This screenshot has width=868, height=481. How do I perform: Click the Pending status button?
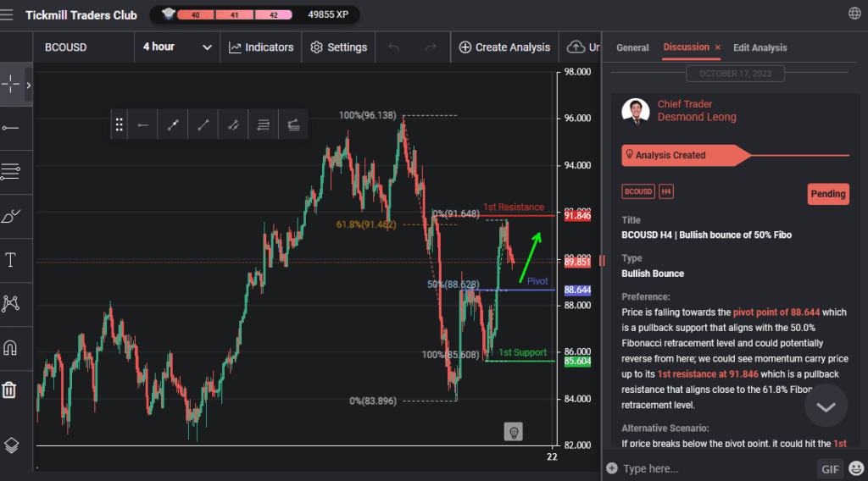pyautogui.click(x=828, y=194)
